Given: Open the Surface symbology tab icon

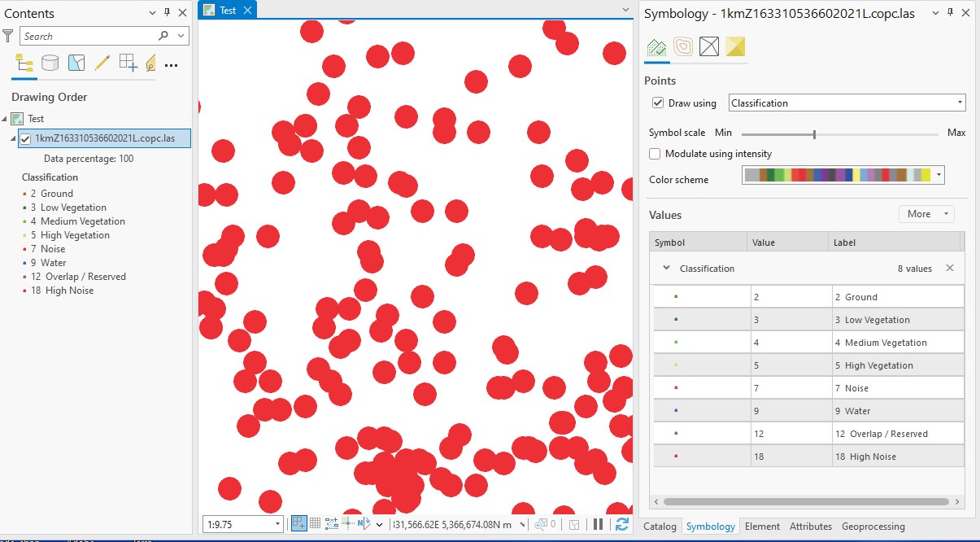Looking at the screenshot, I should tap(735, 47).
